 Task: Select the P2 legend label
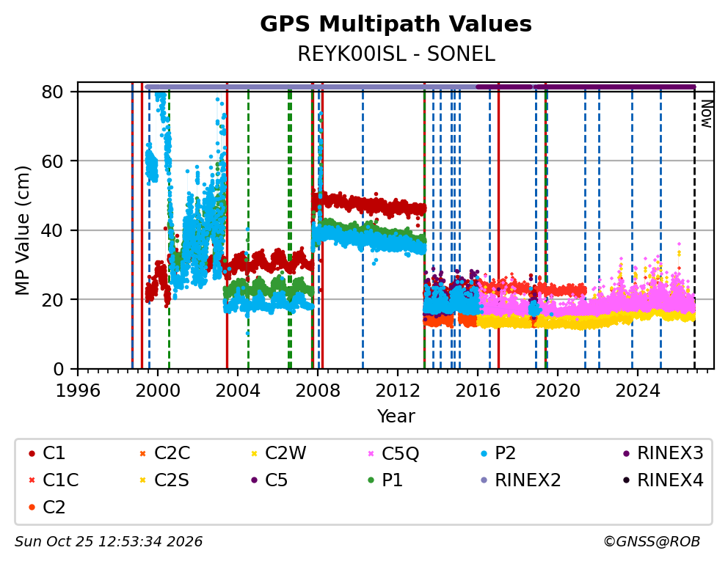pyautogui.click(x=505, y=453)
